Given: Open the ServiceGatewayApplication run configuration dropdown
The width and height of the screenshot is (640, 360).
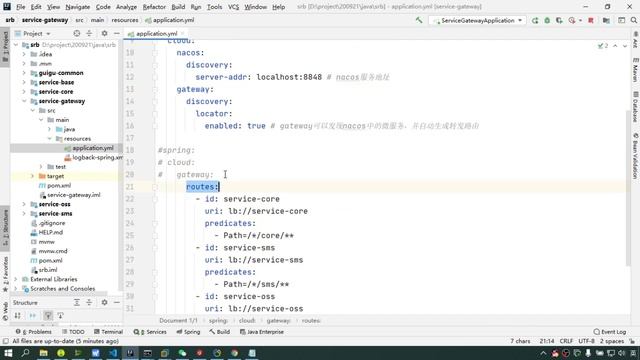Looking at the screenshot, I should (478, 20).
